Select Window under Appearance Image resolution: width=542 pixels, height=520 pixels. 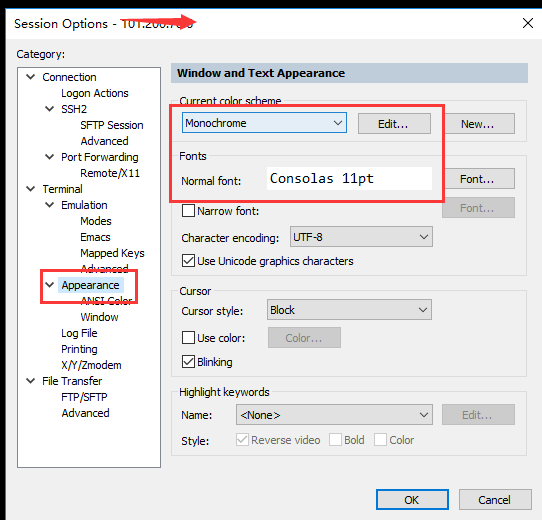(x=100, y=317)
